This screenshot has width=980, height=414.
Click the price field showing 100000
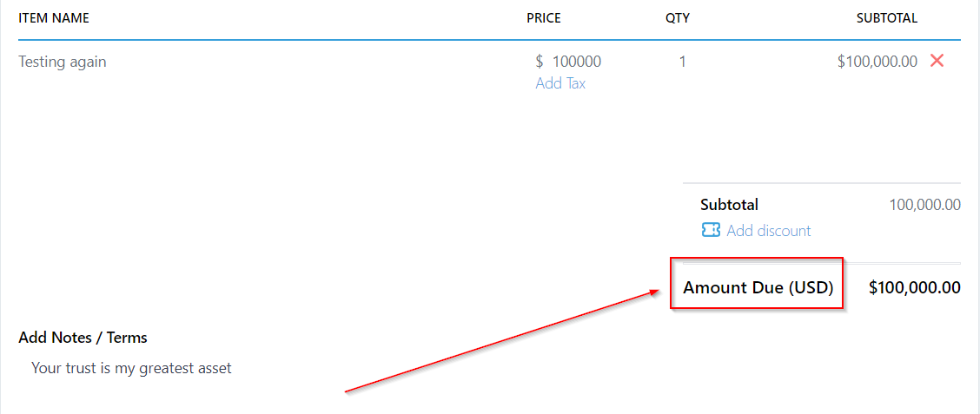tap(576, 62)
